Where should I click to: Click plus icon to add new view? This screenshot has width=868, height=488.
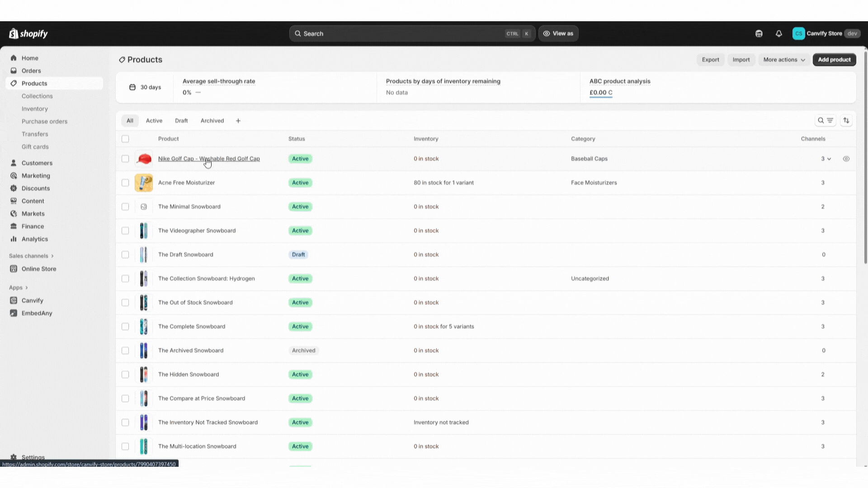[238, 121]
